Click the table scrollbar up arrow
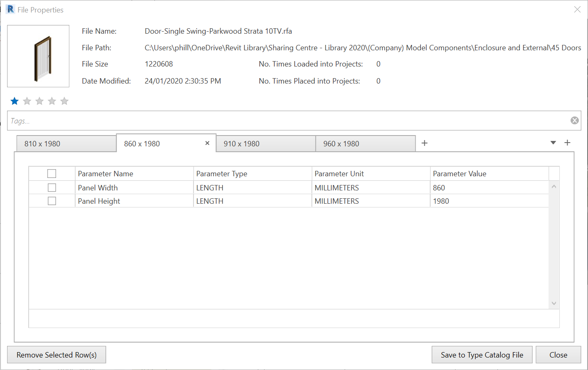 554,187
